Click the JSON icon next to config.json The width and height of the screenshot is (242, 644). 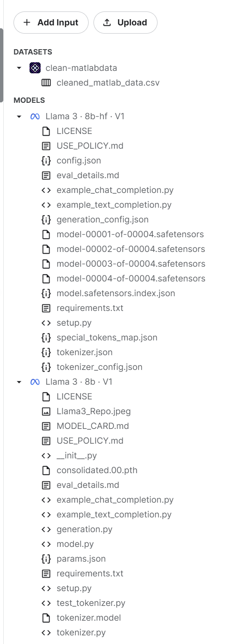[x=46, y=160]
